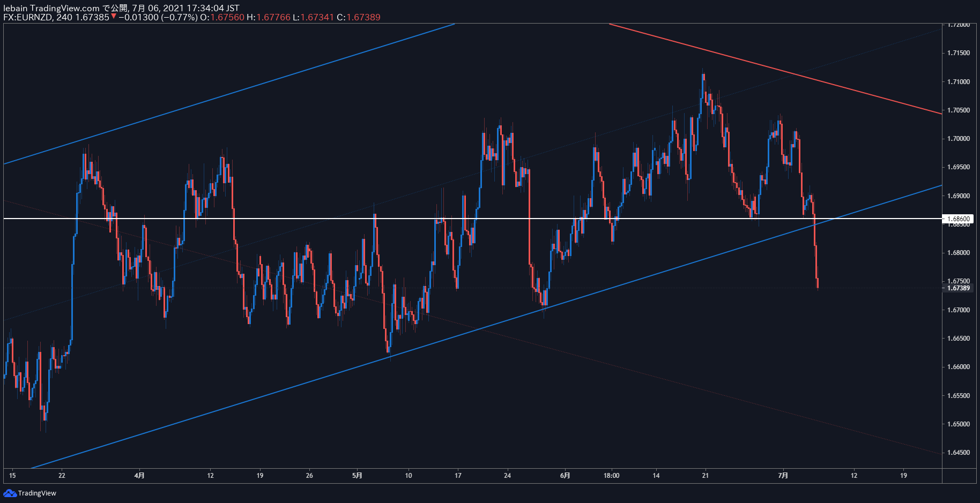Click the 6月 date axis label
Viewport: 980px width, 503px height.
pos(565,475)
